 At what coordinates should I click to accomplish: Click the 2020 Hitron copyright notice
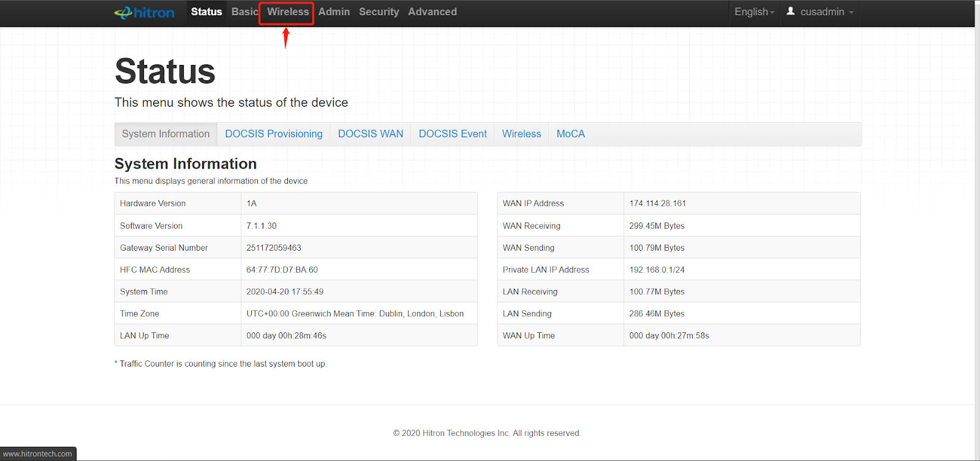(487, 433)
